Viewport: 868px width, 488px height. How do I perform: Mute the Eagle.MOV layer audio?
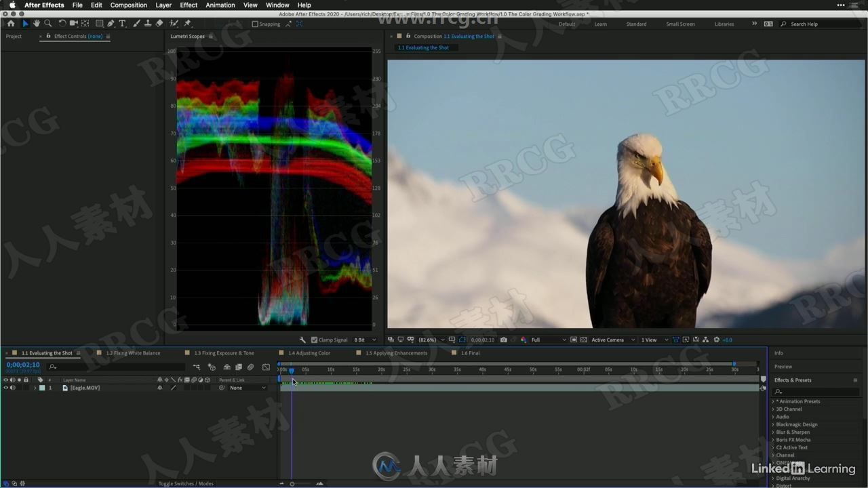(12, 388)
